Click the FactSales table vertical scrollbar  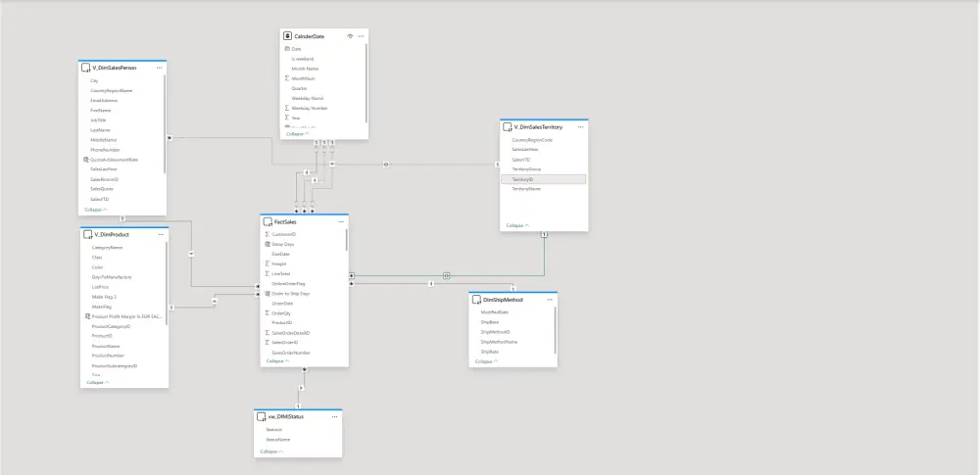coord(347,239)
